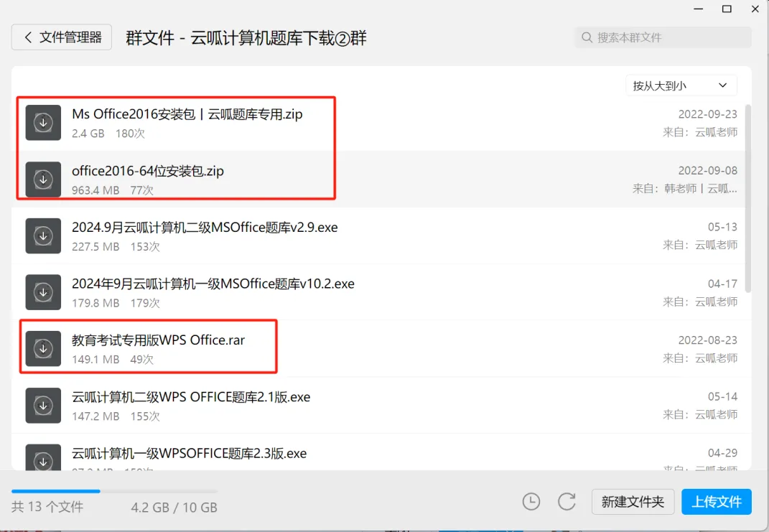Click 新建文件夹 button
769x532 pixels.
tap(633, 502)
